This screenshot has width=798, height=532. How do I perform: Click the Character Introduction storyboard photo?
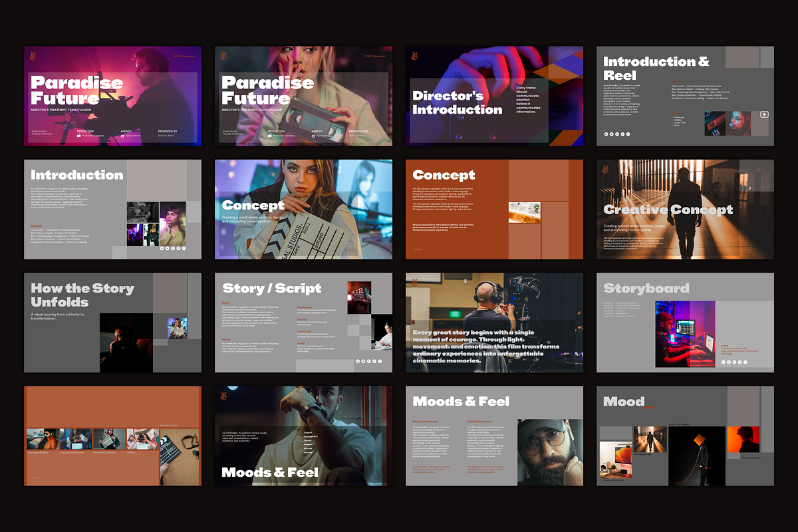(75, 439)
